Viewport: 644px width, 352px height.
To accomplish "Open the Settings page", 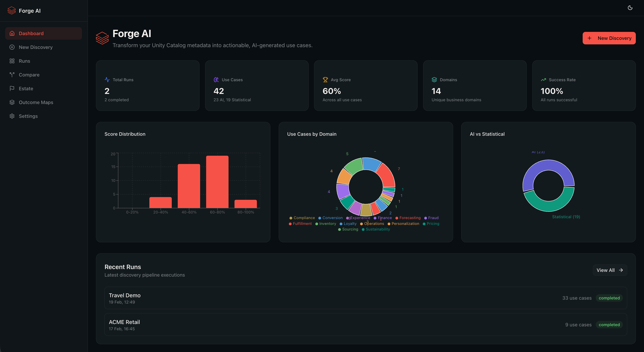I will click(x=43, y=116).
